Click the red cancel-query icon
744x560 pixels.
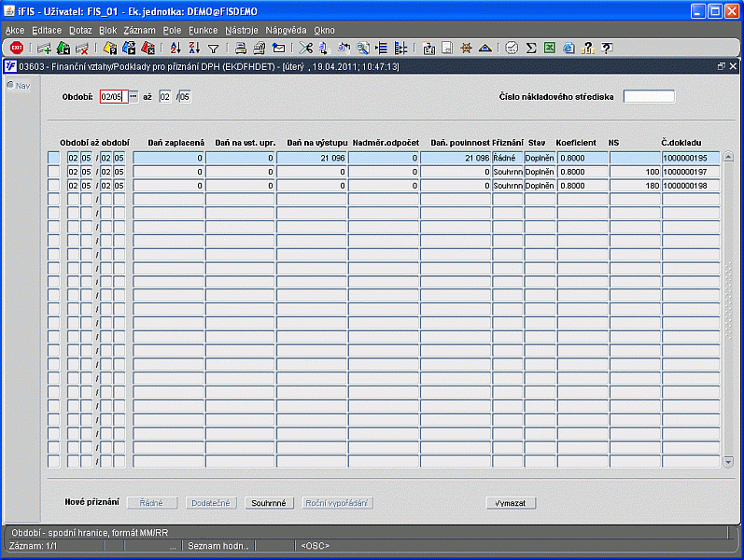click(x=148, y=48)
